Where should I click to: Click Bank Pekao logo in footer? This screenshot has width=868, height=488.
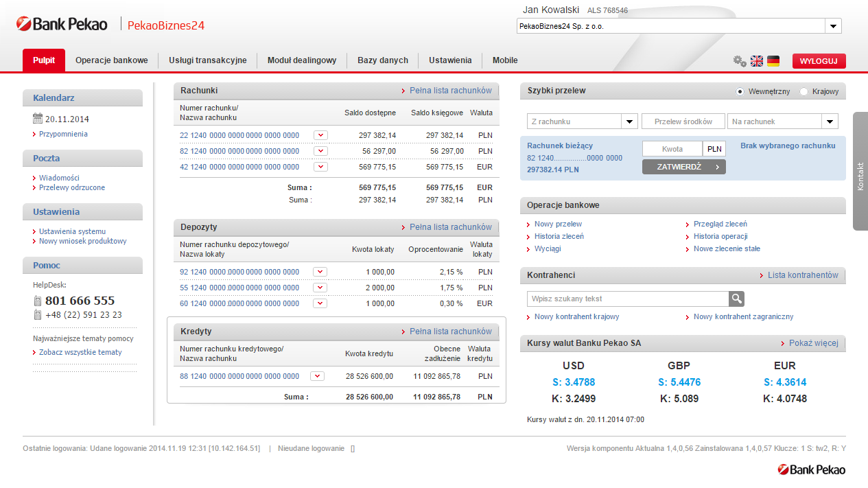(x=812, y=469)
